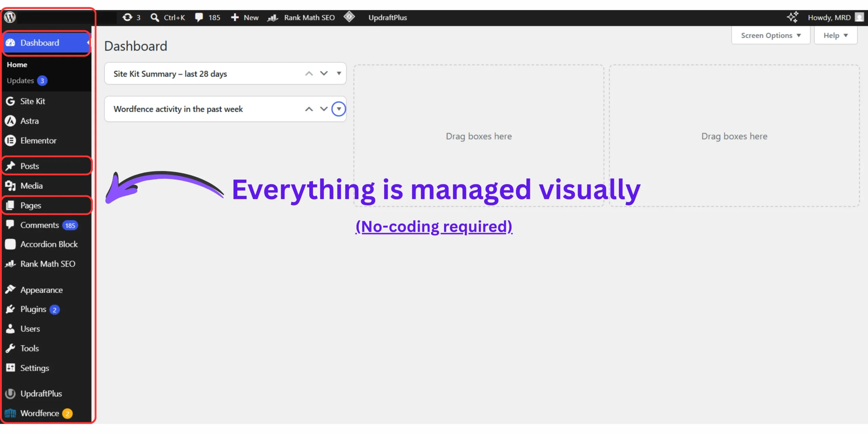Open the Elementor menu
The height and width of the screenshot is (434, 868).
pos(47,140)
